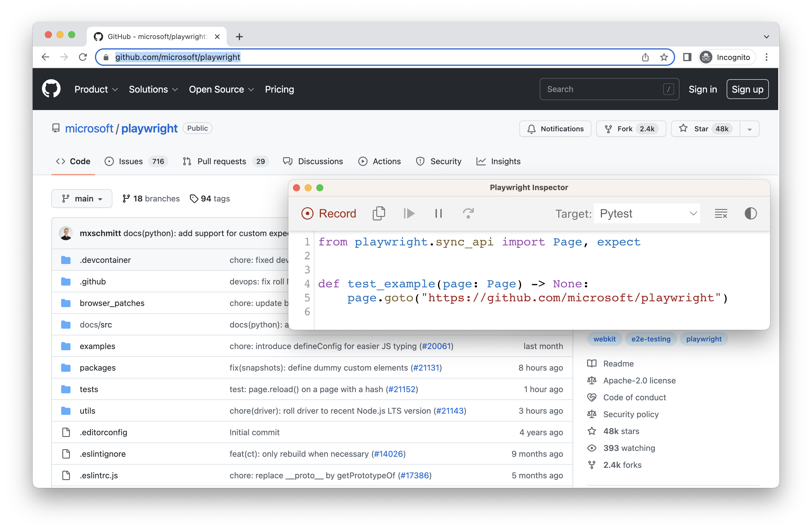
Task: Open the Chrome three-dot menu
Action: pos(766,56)
